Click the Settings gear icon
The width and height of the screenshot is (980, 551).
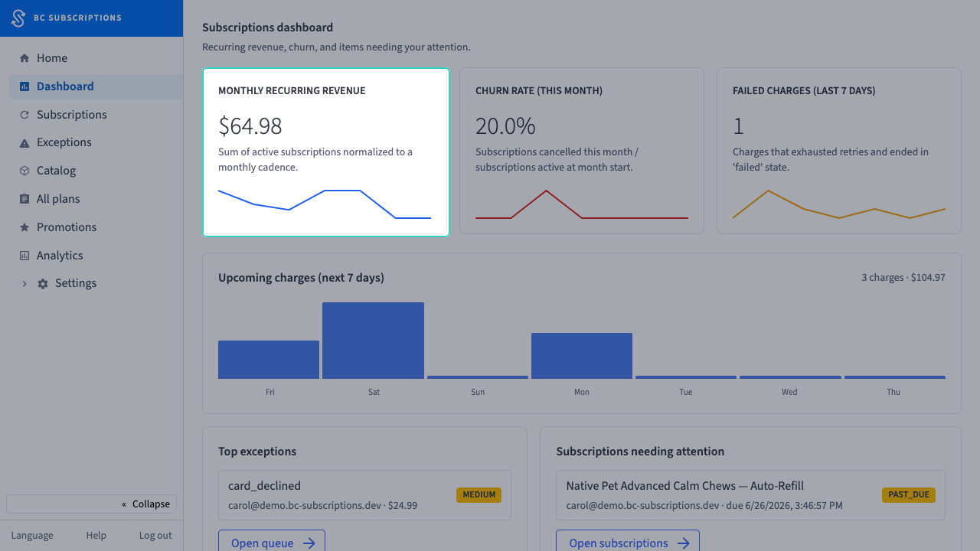[43, 283]
